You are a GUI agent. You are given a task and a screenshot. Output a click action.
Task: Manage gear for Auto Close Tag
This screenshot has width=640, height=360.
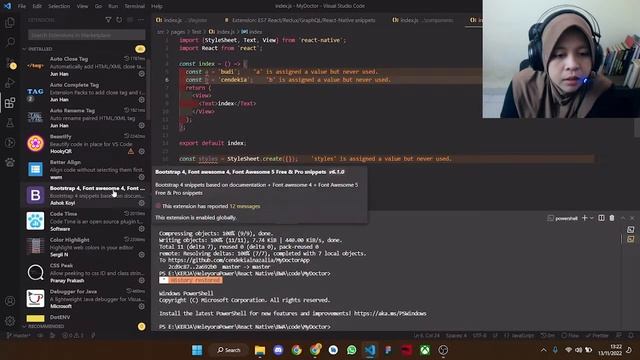point(142,74)
